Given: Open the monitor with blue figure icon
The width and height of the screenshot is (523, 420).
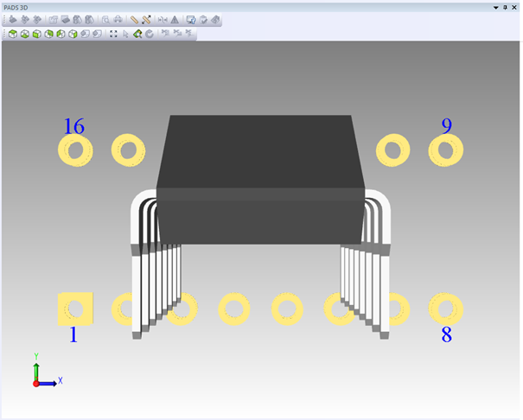Looking at the screenshot, I should click(x=191, y=20).
